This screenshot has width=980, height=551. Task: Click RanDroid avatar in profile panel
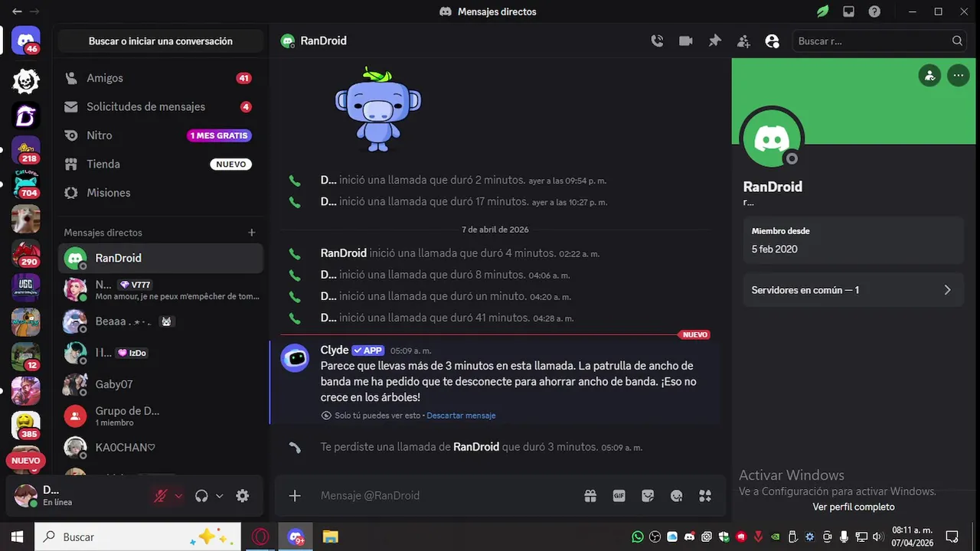[772, 139]
